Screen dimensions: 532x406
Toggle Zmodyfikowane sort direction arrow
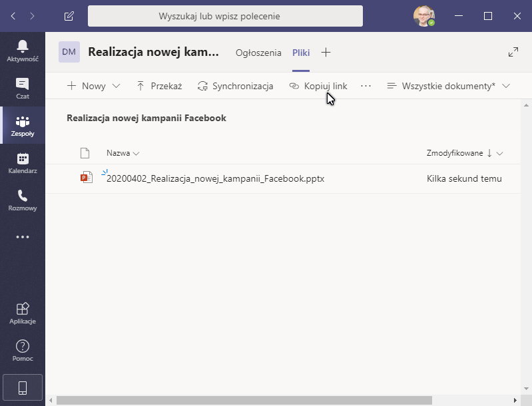click(x=489, y=153)
